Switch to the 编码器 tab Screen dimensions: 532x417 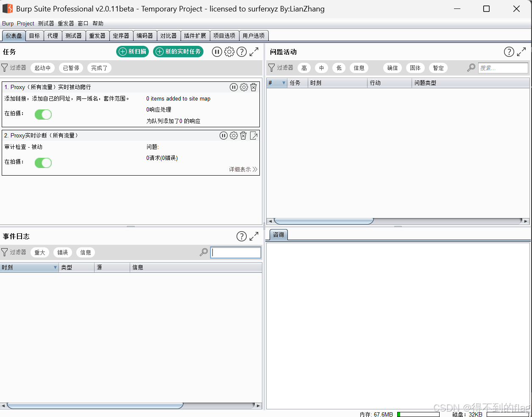click(145, 36)
